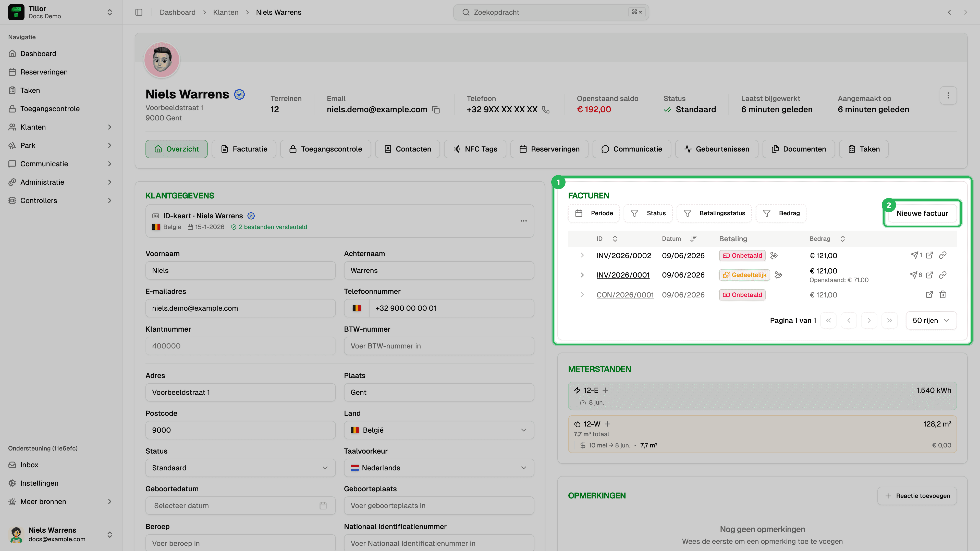Send invoice INV/2026/0002 via paper plane icon

[x=914, y=255]
